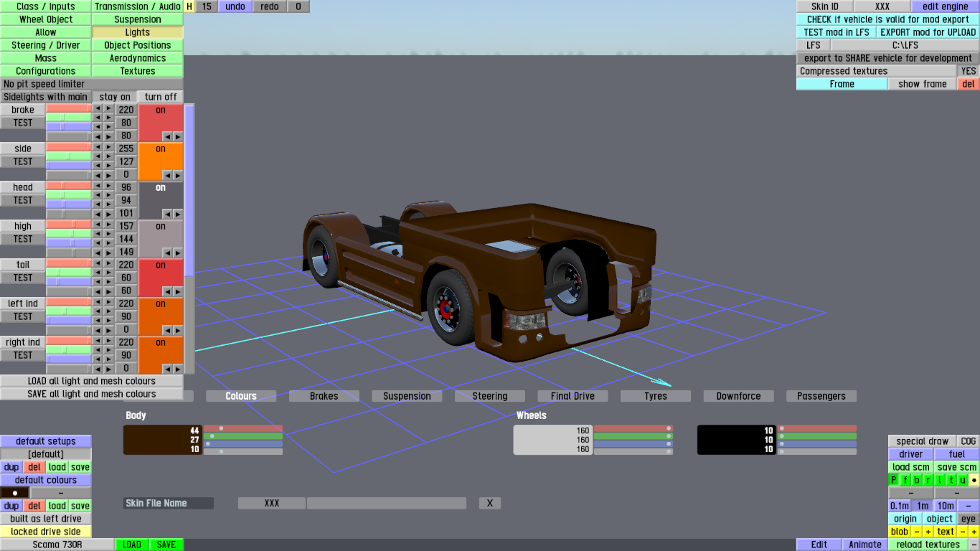Click right arrow inside brake colour swatch
The image size is (980, 551).
[177, 136]
